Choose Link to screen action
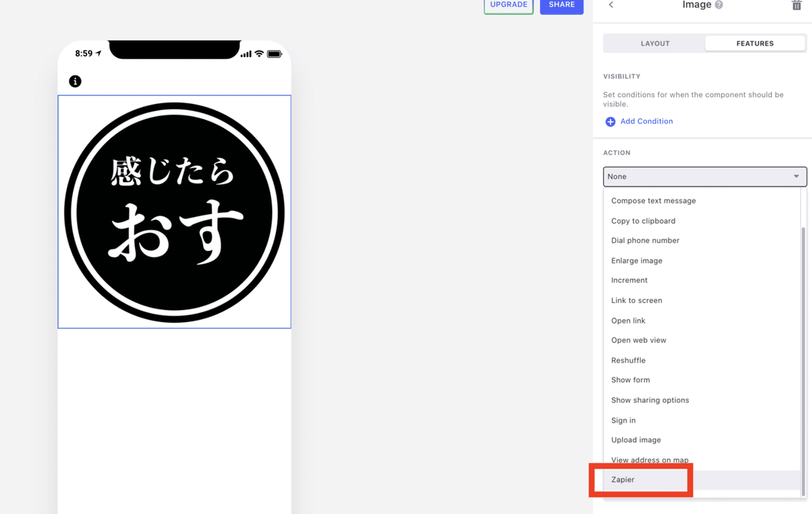812x514 pixels. (x=702, y=301)
